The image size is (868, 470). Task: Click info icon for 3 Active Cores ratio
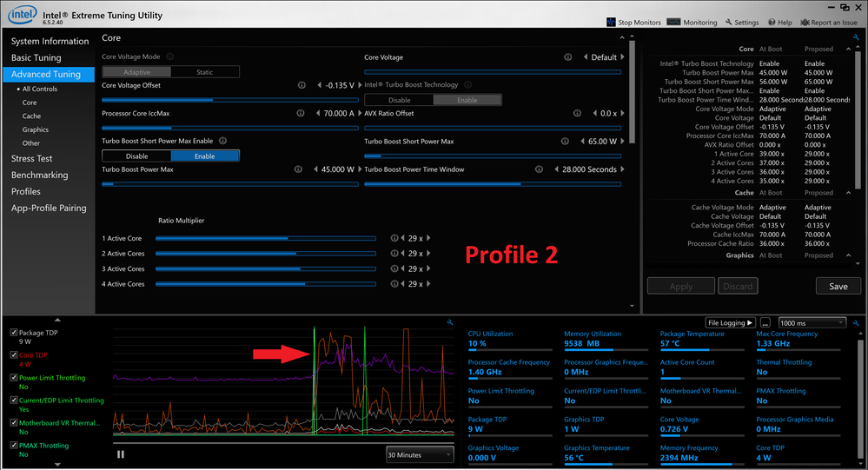pos(394,268)
